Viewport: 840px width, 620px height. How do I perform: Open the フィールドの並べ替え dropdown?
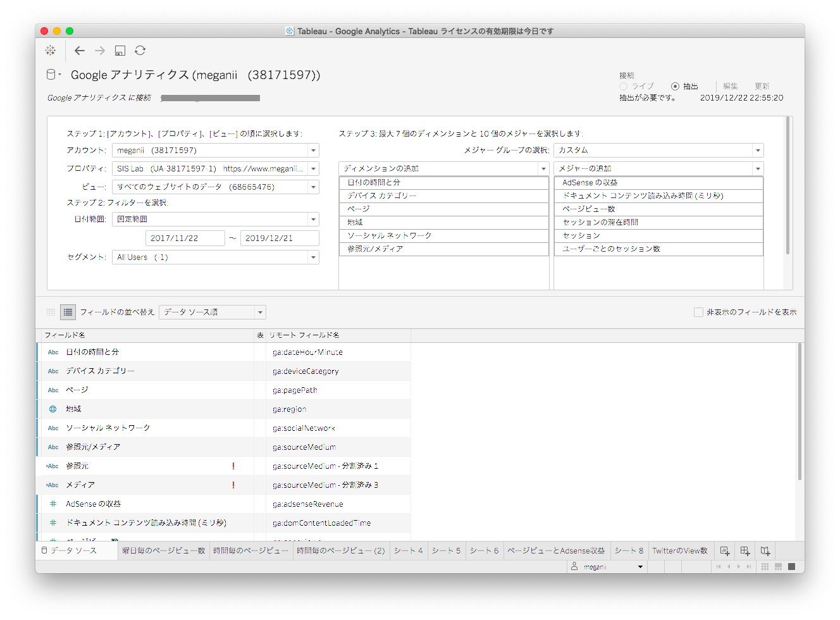[213, 312]
